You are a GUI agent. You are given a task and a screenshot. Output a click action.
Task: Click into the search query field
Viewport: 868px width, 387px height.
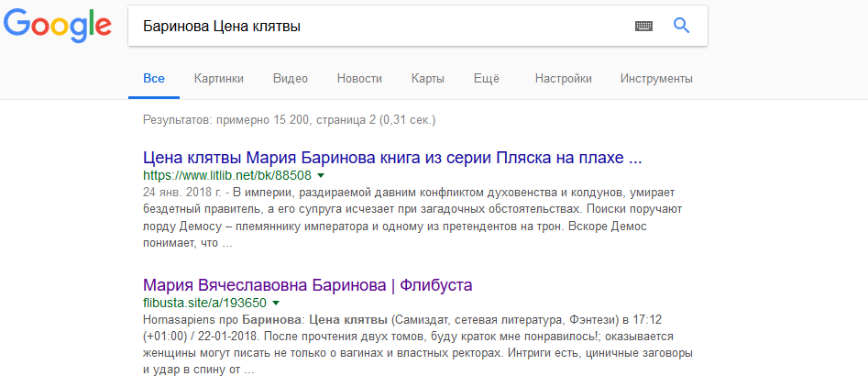click(376, 27)
